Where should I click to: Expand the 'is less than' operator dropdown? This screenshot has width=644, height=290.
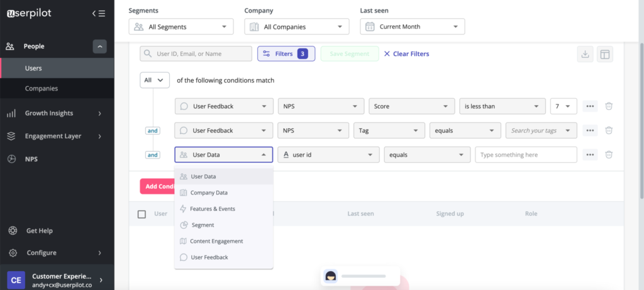point(502,106)
